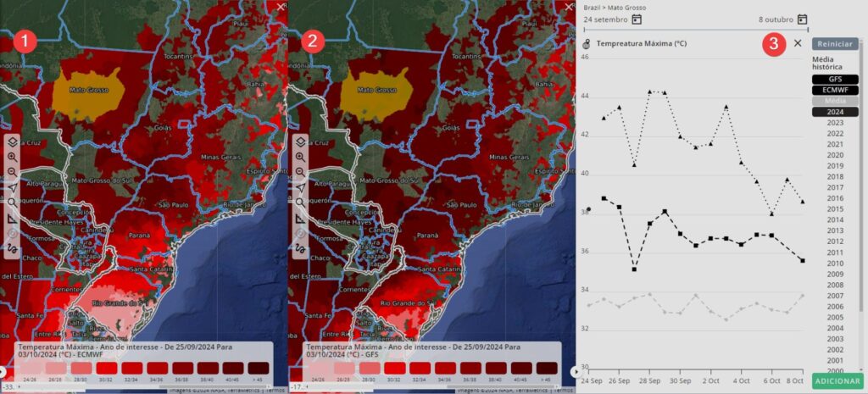Zoom out on the GFS map
The image size is (868, 394).
[x=300, y=173]
